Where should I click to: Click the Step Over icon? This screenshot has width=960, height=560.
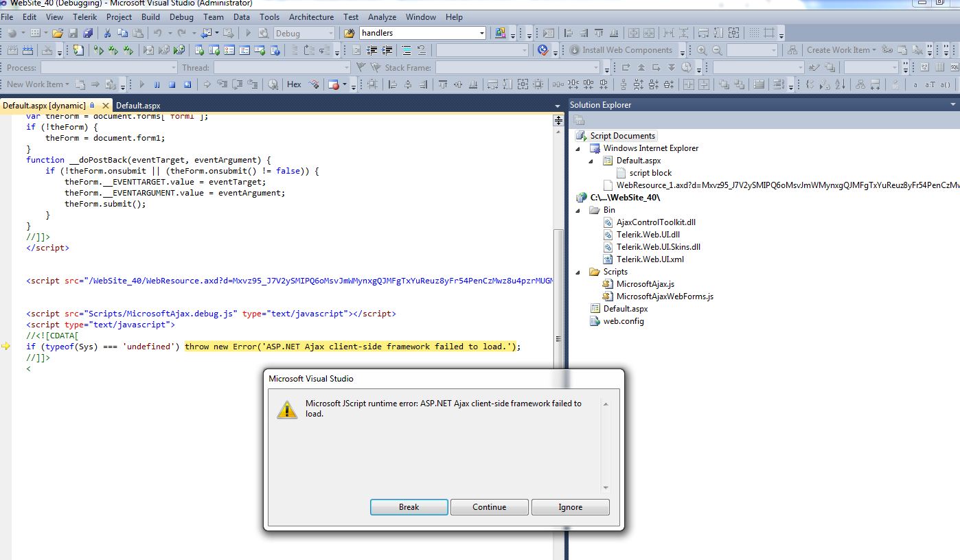(238, 84)
